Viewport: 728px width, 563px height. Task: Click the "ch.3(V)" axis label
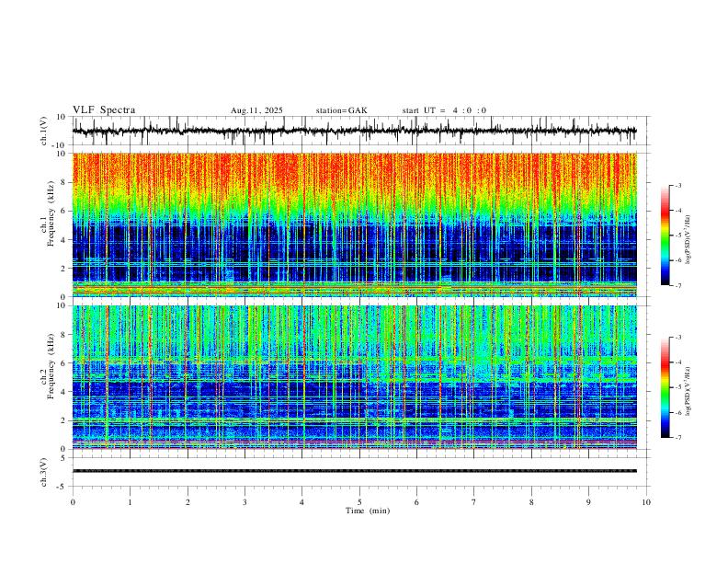pyautogui.click(x=44, y=473)
